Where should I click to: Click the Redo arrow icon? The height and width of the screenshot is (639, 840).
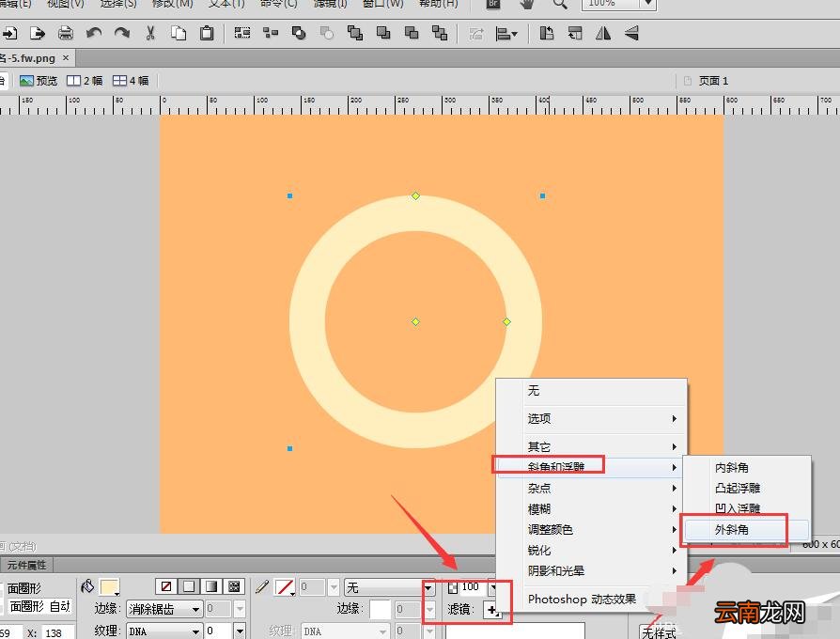tap(122, 33)
